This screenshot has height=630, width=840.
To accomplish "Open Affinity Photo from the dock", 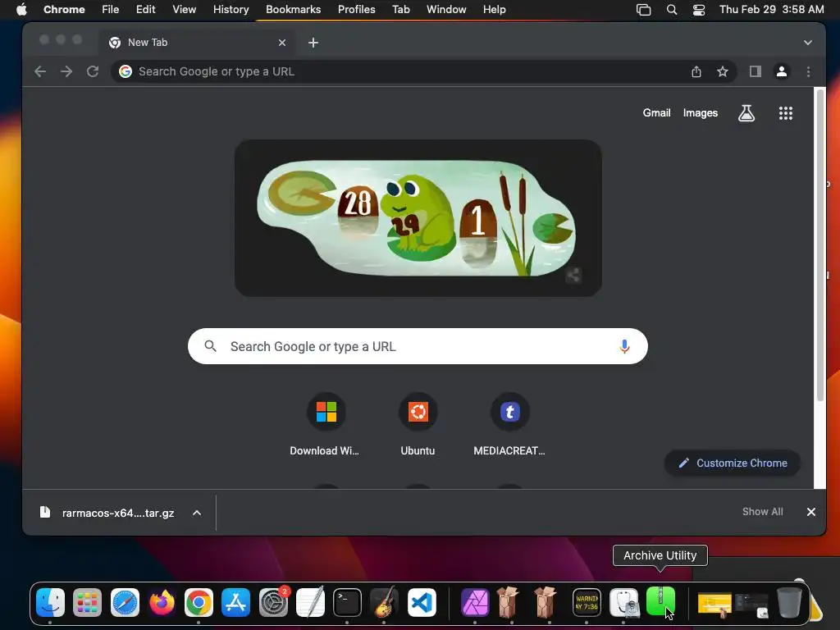I will click(x=475, y=602).
